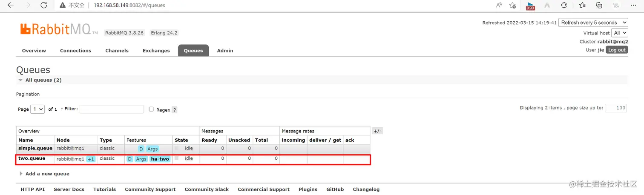Open the Tutorials footer link
The height and width of the screenshot is (195, 644).
pyautogui.click(x=104, y=189)
